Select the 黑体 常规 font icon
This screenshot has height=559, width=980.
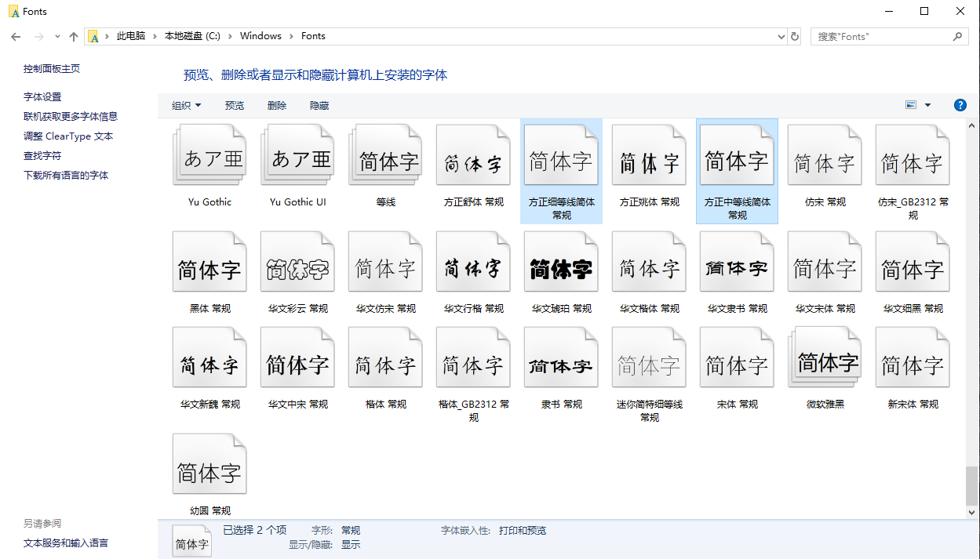click(x=209, y=262)
